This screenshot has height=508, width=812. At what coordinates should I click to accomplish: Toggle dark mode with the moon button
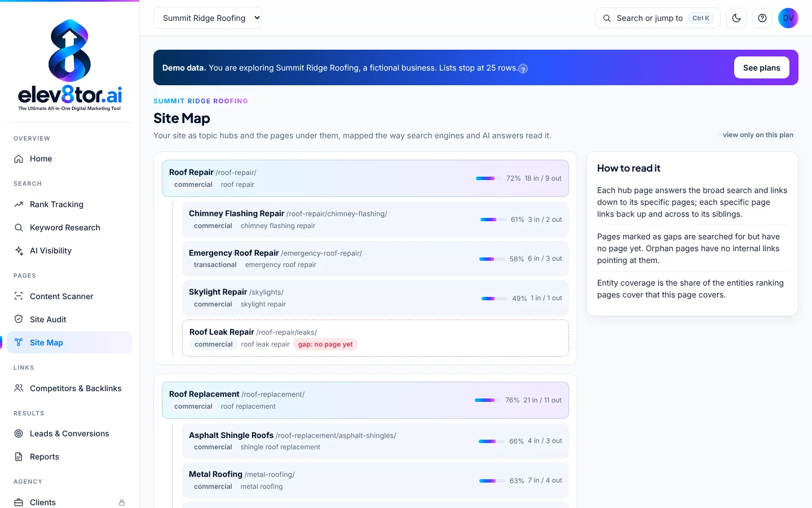point(736,18)
